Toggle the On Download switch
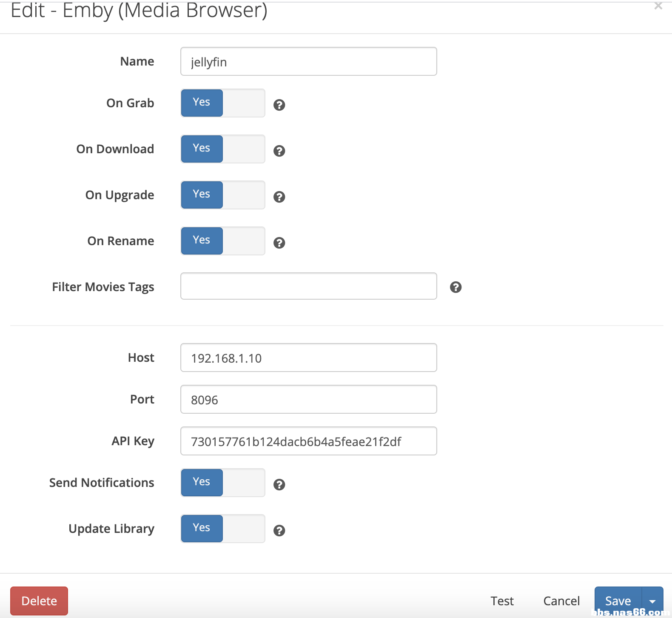This screenshot has height=618, width=672. click(223, 149)
